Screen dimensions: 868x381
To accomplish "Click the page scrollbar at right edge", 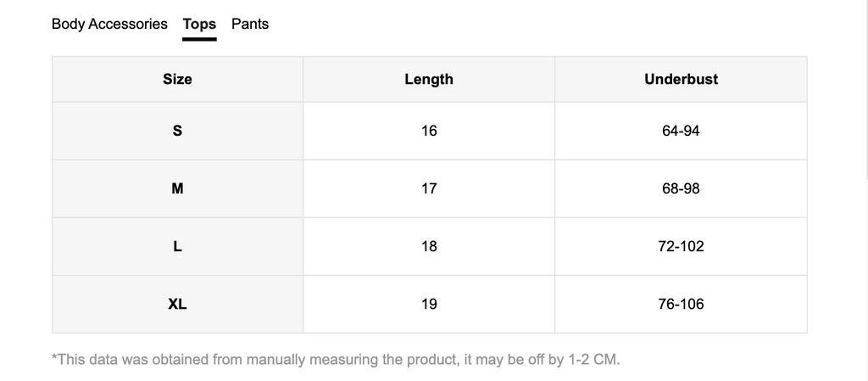I will tap(866, 88).
